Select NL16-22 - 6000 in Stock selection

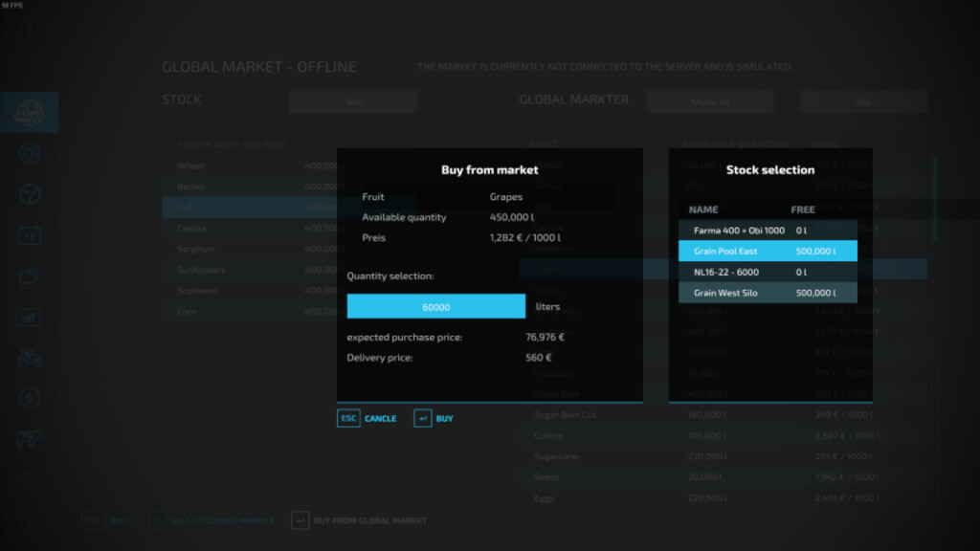click(x=768, y=271)
